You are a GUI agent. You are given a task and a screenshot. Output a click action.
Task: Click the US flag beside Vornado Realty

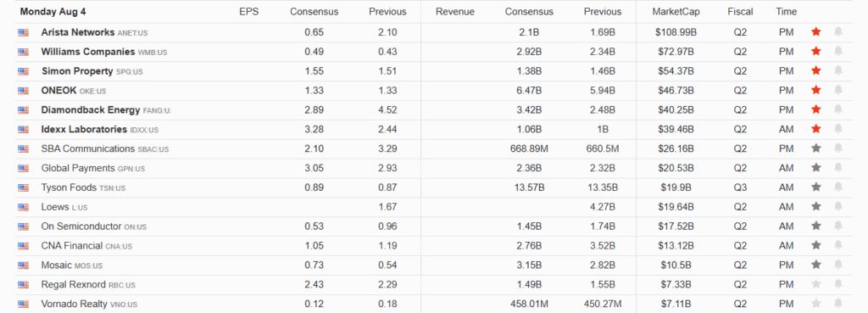pos(23,305)
